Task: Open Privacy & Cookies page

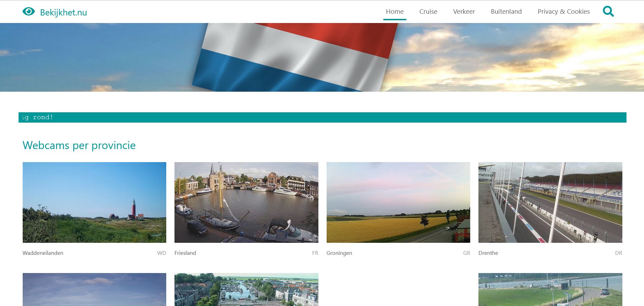Action: (564, 11)
